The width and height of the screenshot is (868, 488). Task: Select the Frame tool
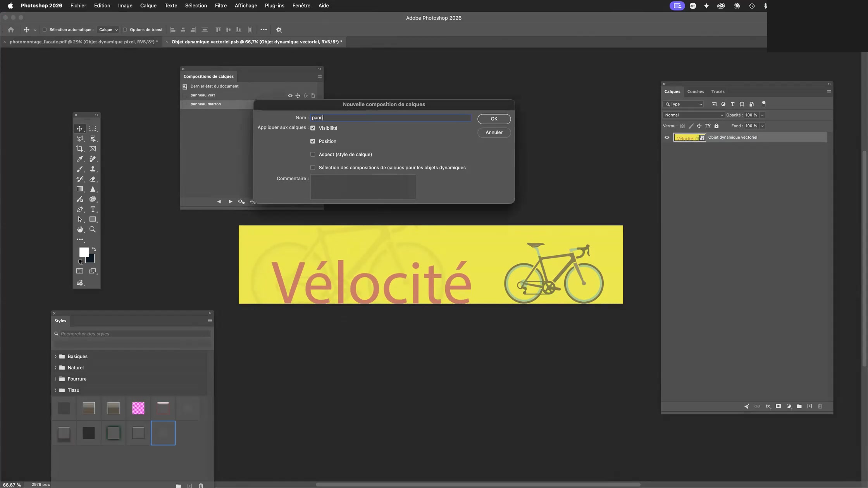93,149
